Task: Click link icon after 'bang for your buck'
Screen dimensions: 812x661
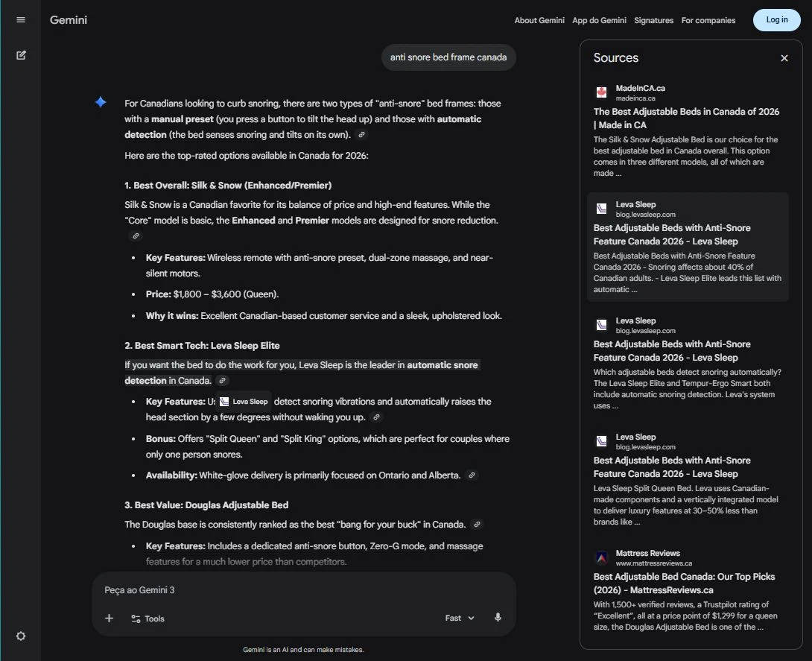Action: pyautogui.click(x=477, y=524)
